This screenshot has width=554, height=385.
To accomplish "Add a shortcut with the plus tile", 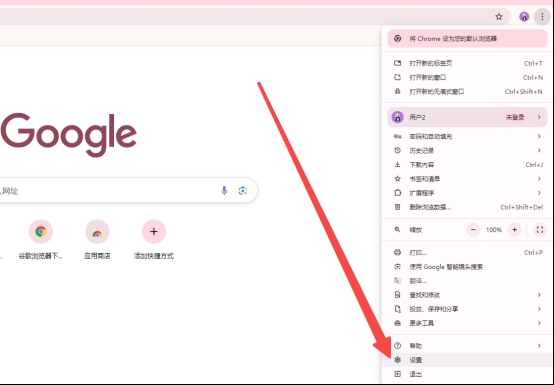I will tap(154, 240).
